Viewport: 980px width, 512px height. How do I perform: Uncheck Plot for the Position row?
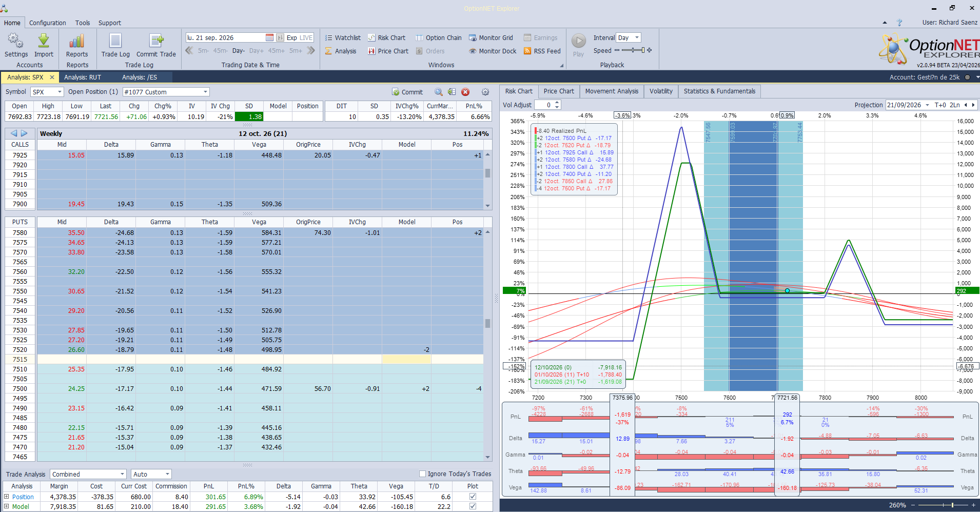473,496
